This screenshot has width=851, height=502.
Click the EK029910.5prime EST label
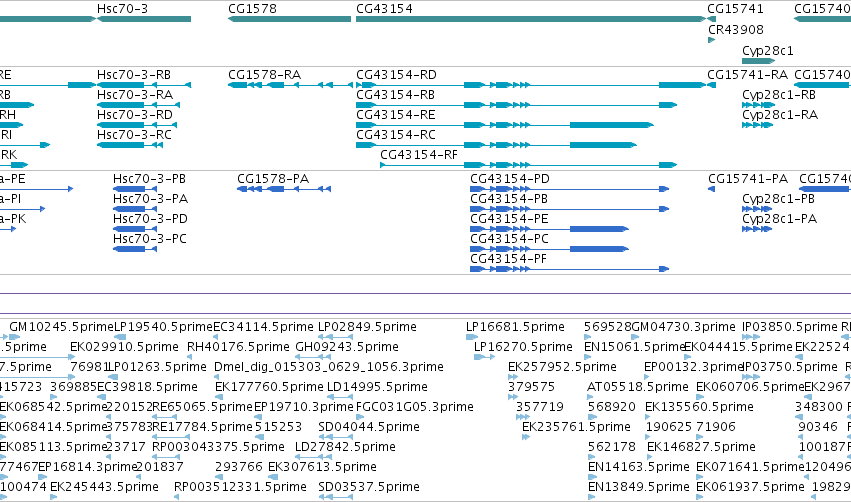[124, 347]
